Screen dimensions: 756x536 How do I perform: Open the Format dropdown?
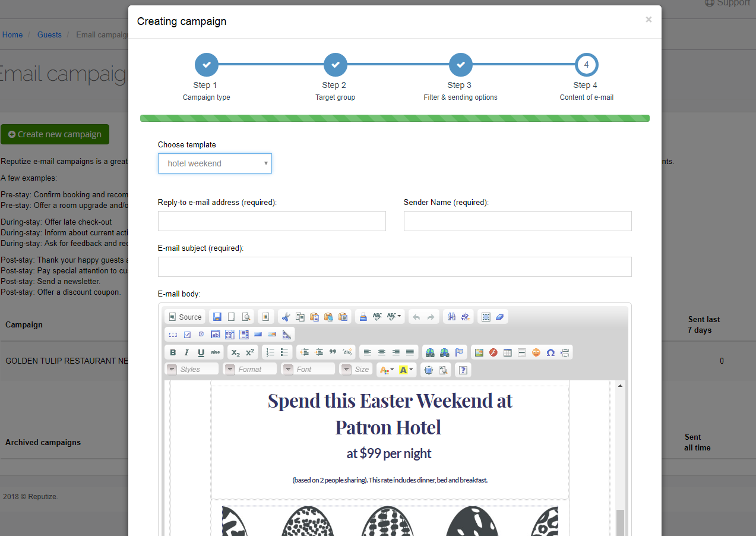click(x=250, y=370)
